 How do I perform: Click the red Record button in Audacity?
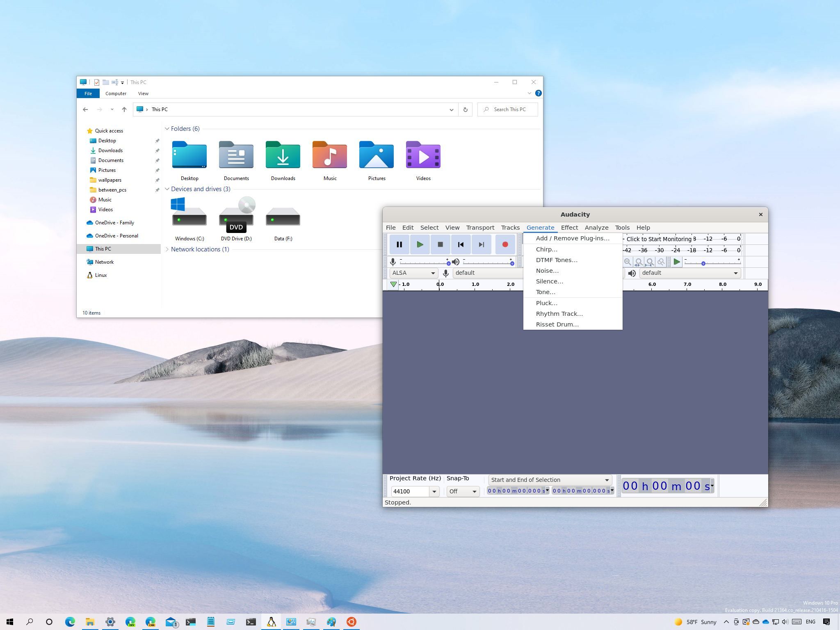(505, 244)
